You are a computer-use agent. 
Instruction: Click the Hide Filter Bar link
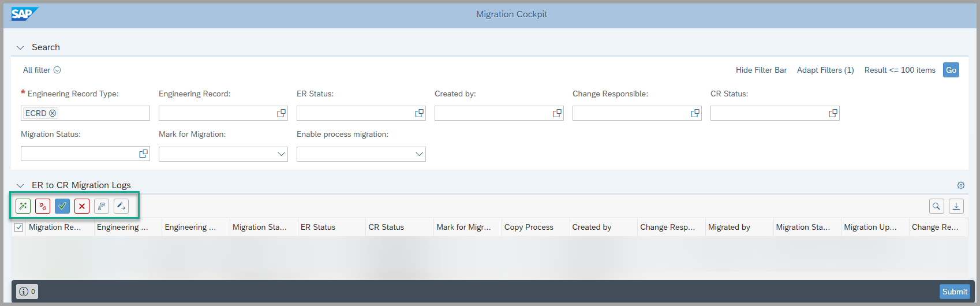(x=761, y=70)
